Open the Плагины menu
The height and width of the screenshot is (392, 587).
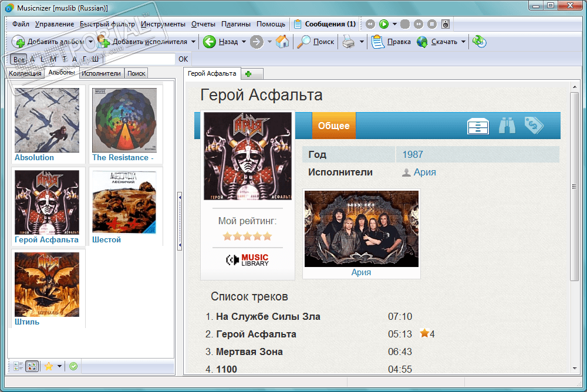point(236,24)
